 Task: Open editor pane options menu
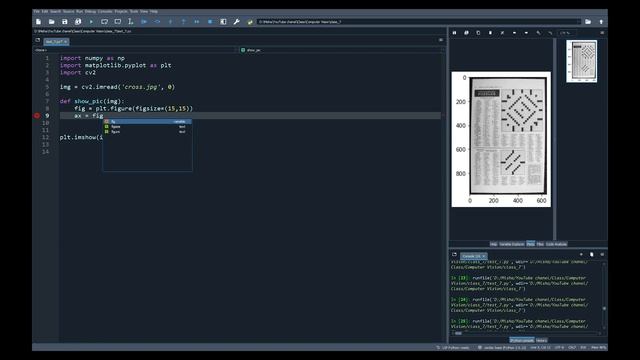pyautogui.click(x=441, y=40)
